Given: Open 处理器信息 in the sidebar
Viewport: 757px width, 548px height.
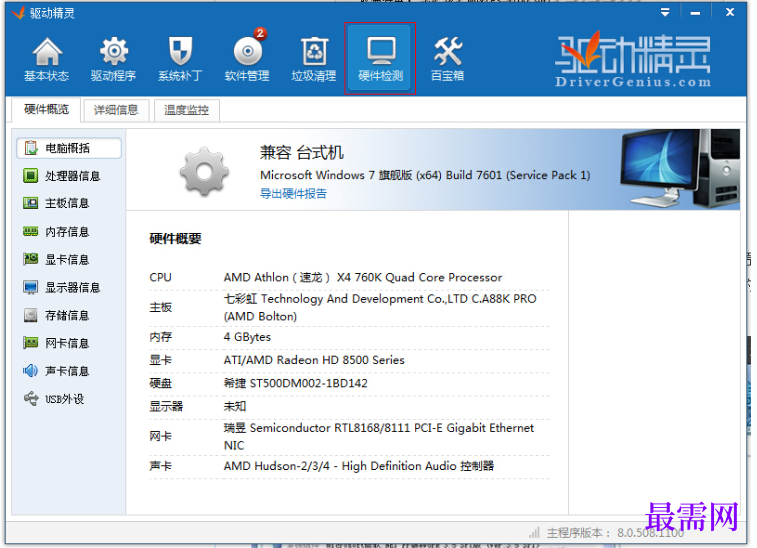Looking at the screenshot, I should point(62,176).
